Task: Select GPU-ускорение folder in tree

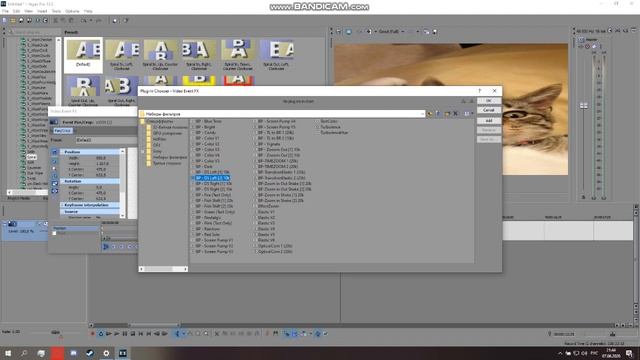Action: pos(167,133)
